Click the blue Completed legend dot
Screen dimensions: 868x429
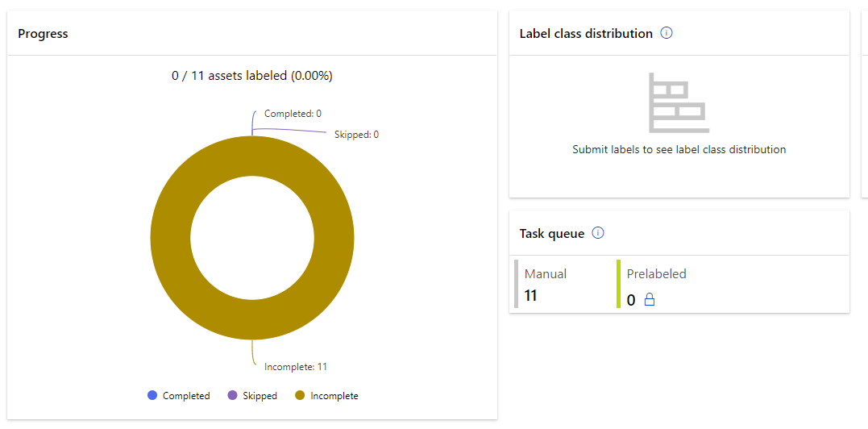(152, 395)
